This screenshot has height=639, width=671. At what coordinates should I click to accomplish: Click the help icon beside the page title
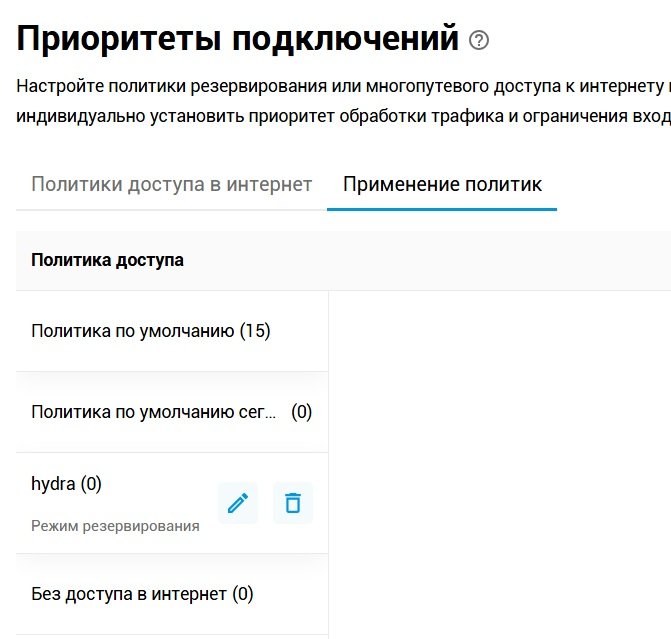tap(480, 41)
